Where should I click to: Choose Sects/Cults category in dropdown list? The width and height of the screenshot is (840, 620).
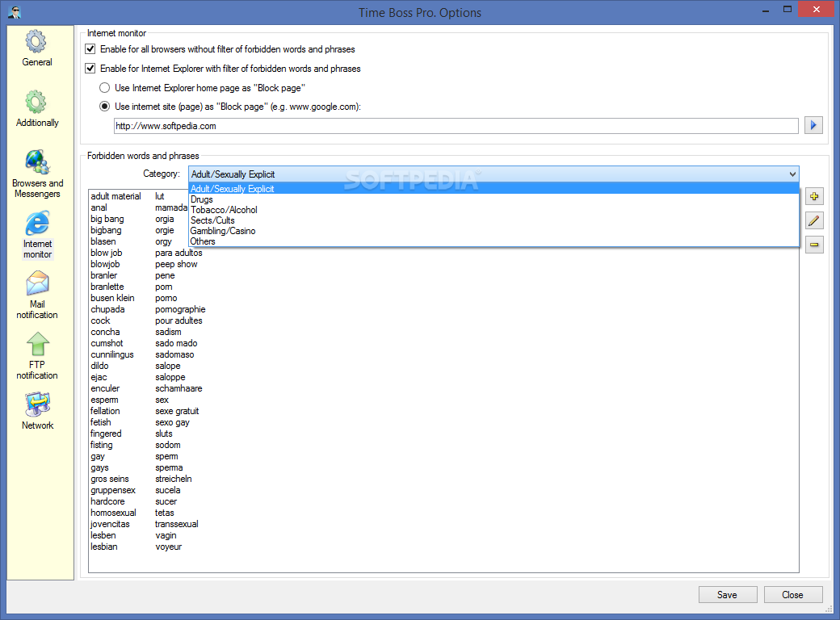tap(493, 220)
